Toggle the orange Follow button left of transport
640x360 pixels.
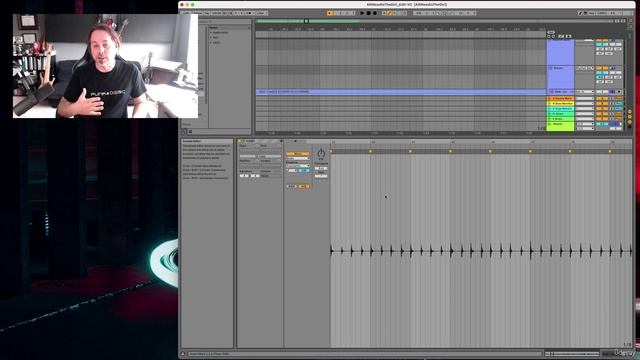coord(330,13)
